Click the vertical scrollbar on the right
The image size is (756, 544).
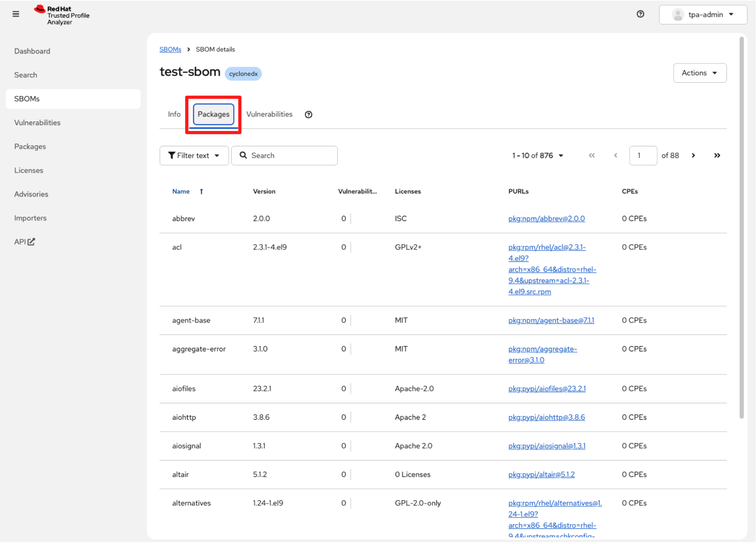741,228
